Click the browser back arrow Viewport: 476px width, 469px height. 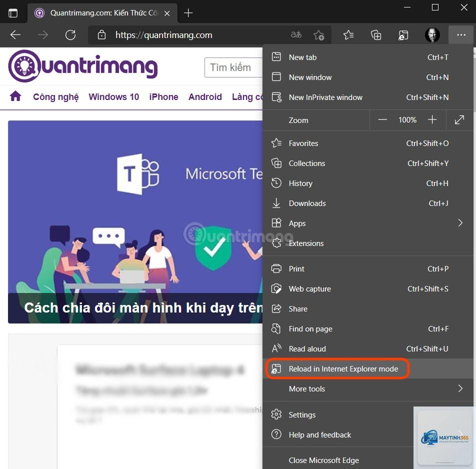click(x=15, y=35)
